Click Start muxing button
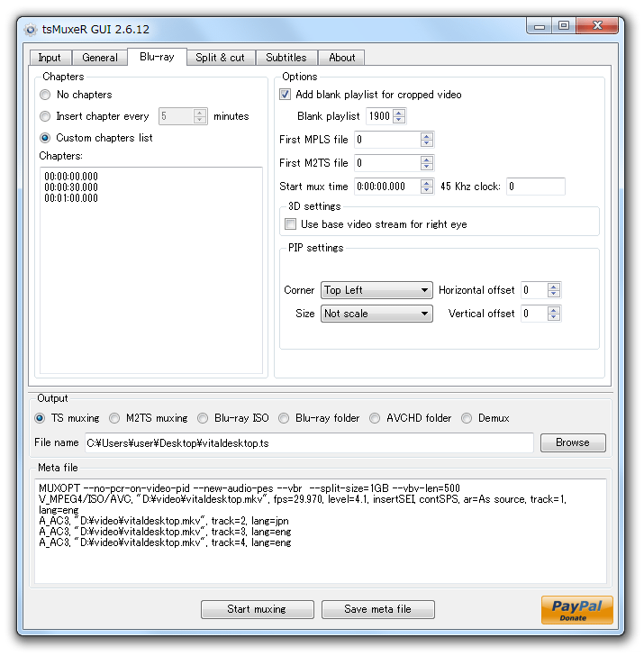Image resolution: width=644 pixels, height=656 pixels. (x=258, y=609)
